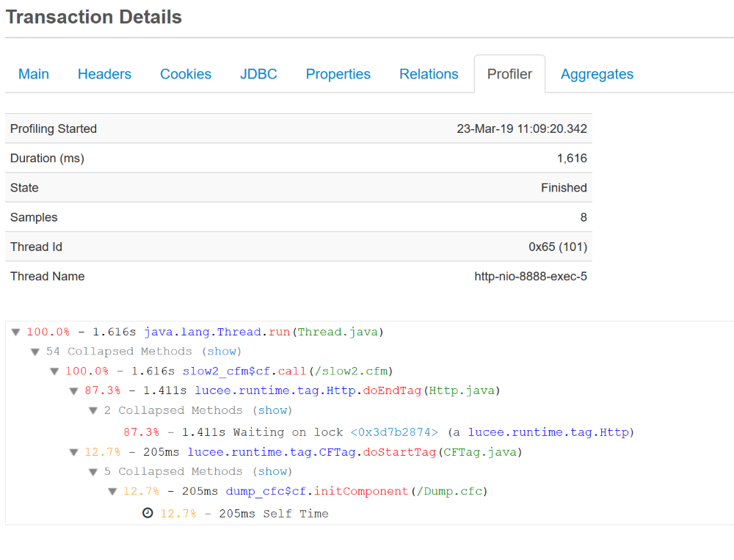
Task: Select the slow2_cfm$cf.call method entry
Action: (x=288, y=371)
